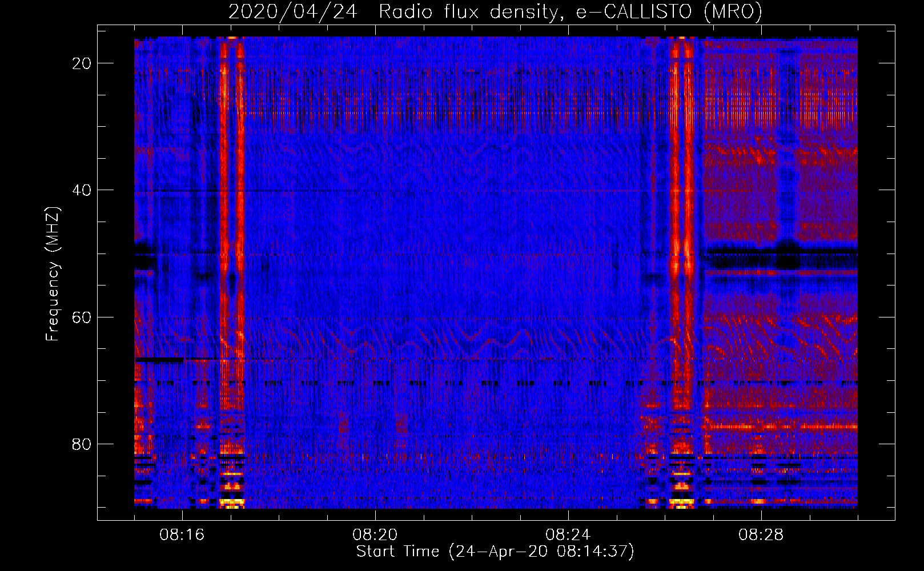Image resolution: width=924 pixels, height=571 pixels.
Task: Click the '08:16' time tick label
Action: tap(182, 535)
